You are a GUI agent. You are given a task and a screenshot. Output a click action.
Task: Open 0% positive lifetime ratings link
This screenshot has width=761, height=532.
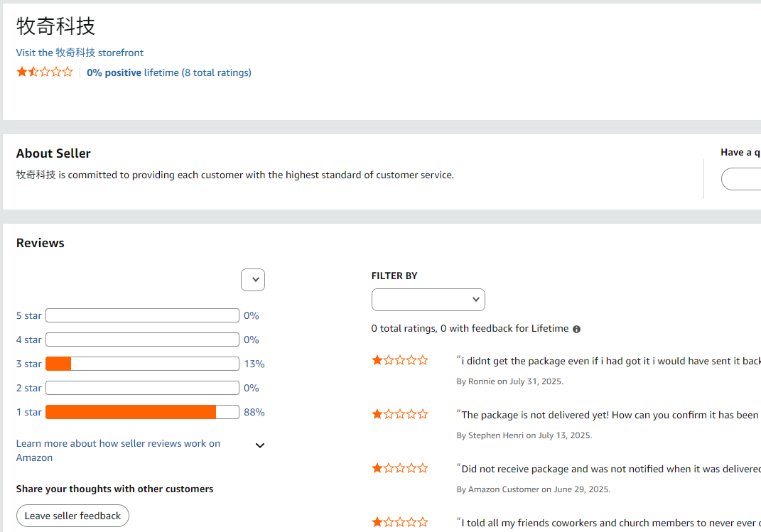168,72
